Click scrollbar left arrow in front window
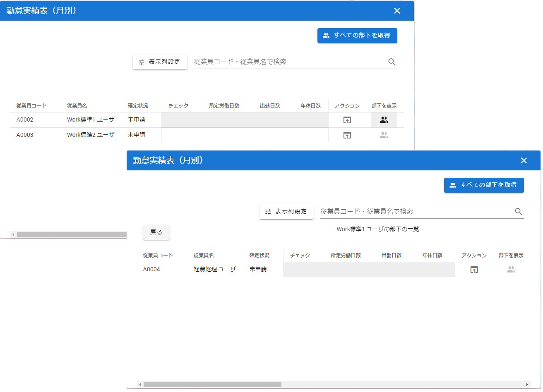This screenshot has height=392, width=543. 140,385
